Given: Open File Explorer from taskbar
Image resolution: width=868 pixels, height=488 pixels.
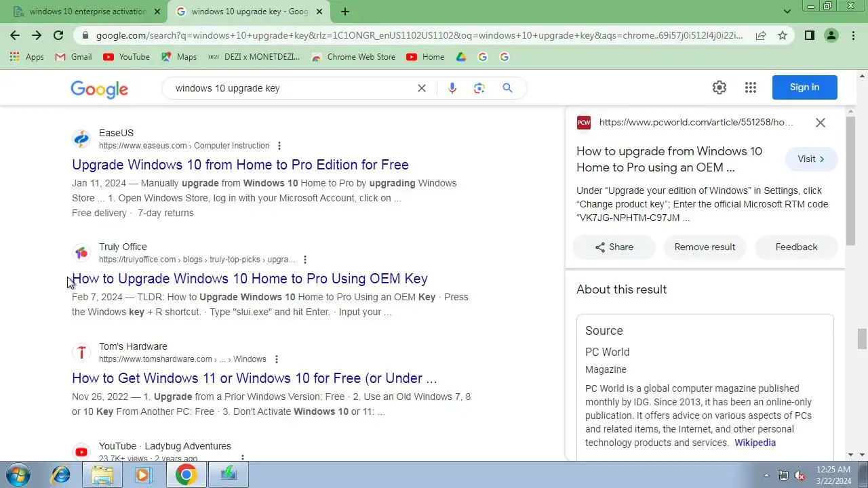Looking at the screenshot, I should coord(102,475).
